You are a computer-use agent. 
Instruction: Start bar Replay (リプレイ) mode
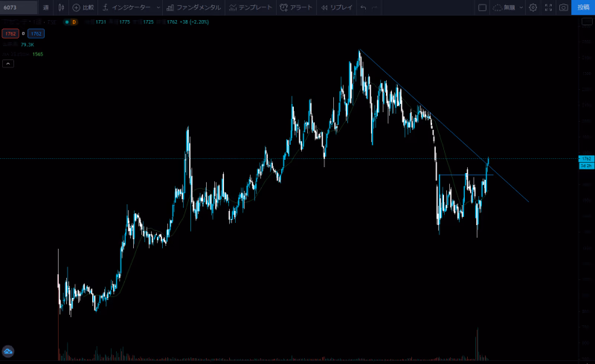[335, 7]
